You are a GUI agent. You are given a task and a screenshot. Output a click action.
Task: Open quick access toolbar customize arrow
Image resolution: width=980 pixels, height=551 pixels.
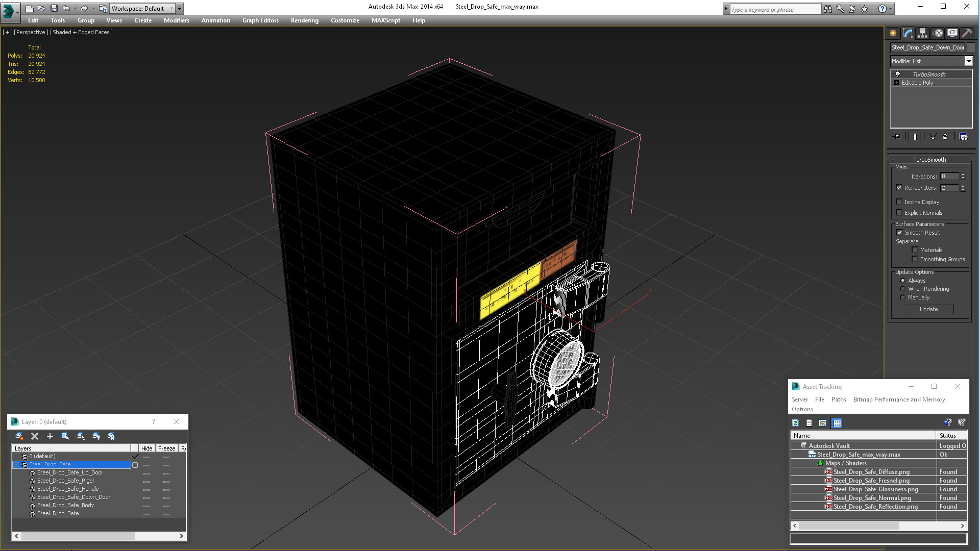click(180, 9)
